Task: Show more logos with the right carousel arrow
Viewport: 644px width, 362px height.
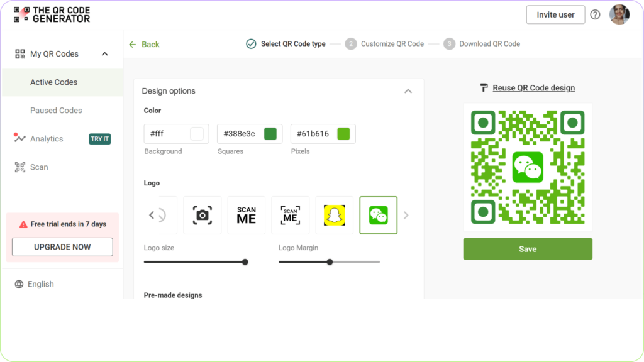Action: [406, 215]
